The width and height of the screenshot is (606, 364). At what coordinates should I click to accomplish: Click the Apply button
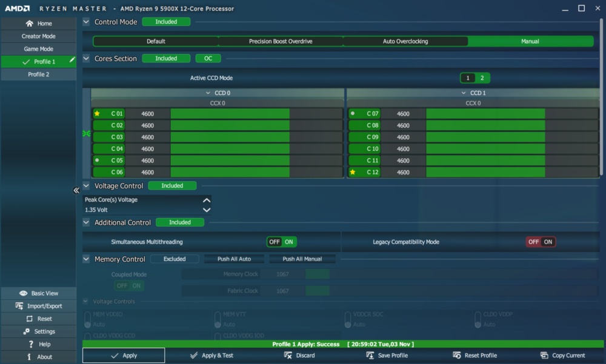(124, 356)
